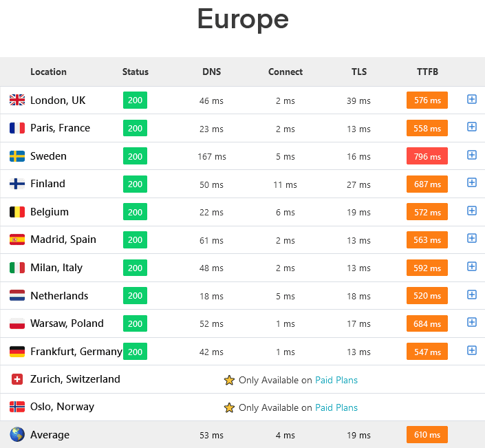
Task: Click the Netherlands flag icon
Action: pos(17,295)
